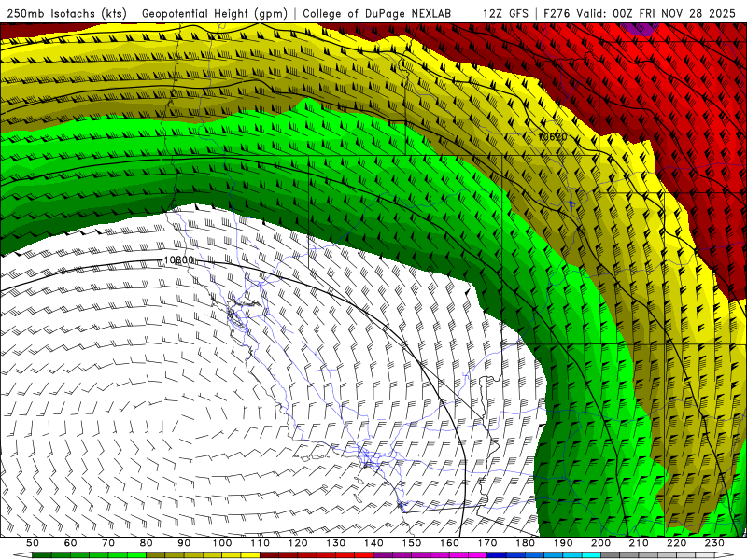Screen dimensions: 747x560
Task: Click the 100 value on the color scale
Action: (x=222, y=543)
